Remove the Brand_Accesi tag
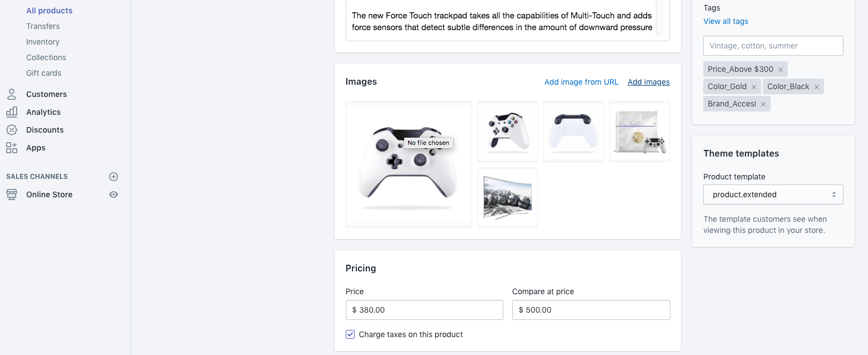 tap(763, 104)
